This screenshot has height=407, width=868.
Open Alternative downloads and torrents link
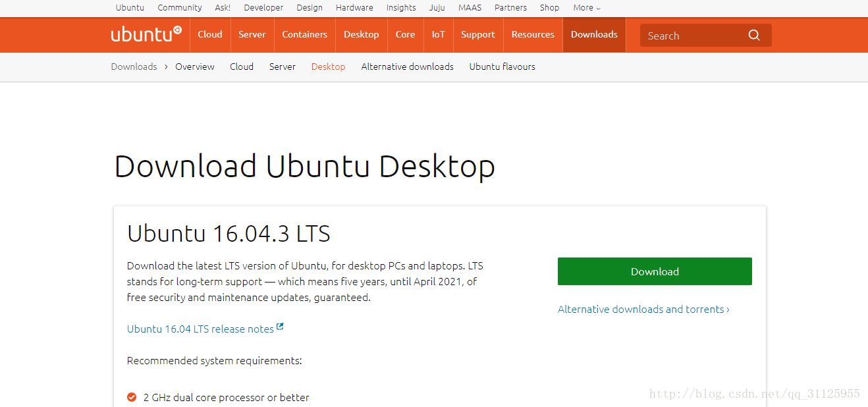coord(643,309)
